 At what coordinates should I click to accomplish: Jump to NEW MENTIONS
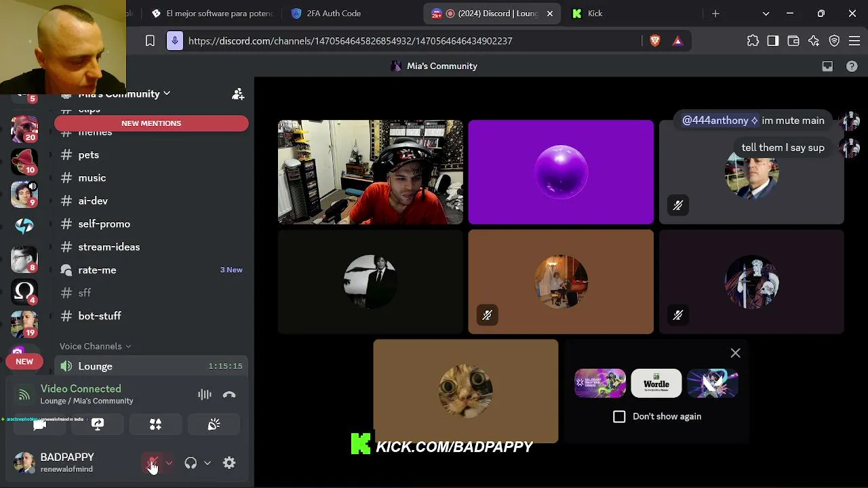click(151, 123)
